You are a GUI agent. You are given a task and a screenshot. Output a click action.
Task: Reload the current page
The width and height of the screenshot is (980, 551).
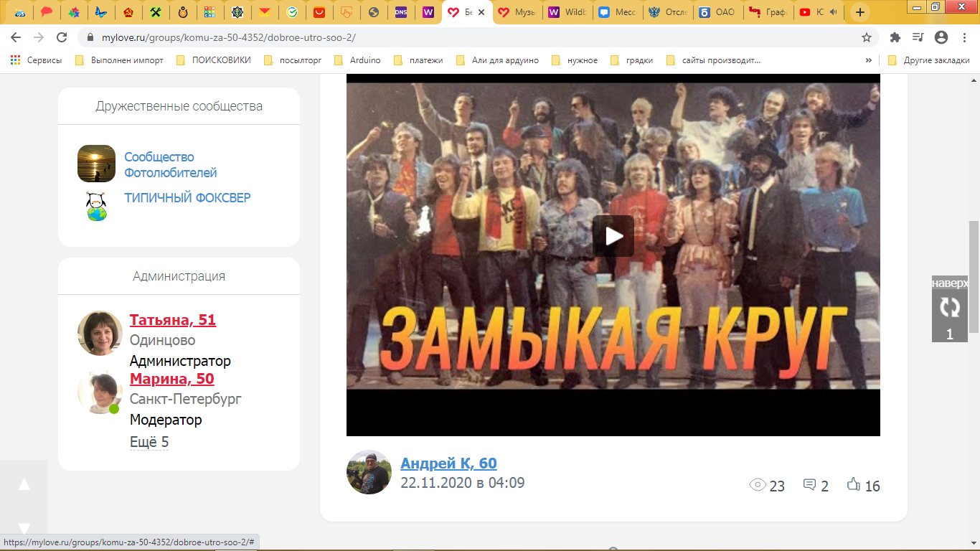[62, 37]
